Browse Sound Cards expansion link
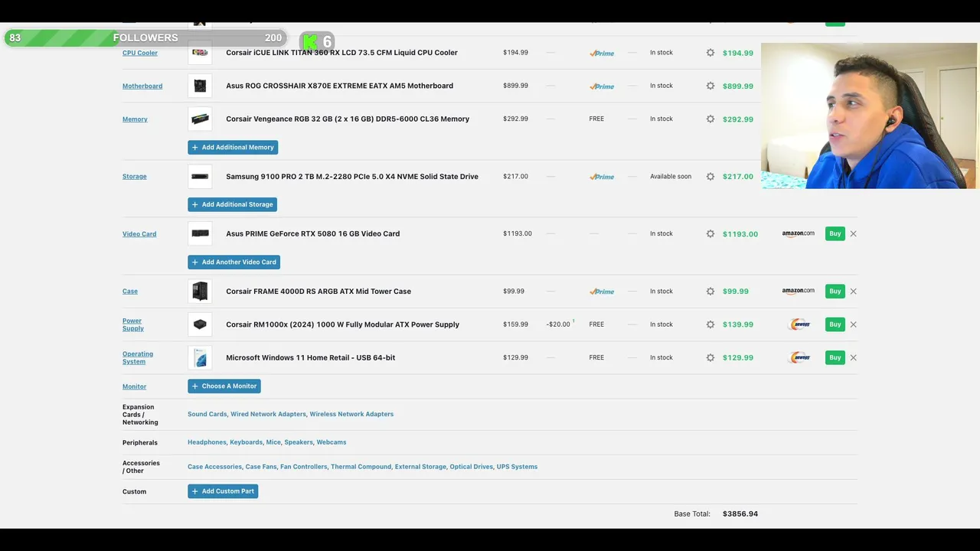980x551 pixels. (x=207, y=414)
